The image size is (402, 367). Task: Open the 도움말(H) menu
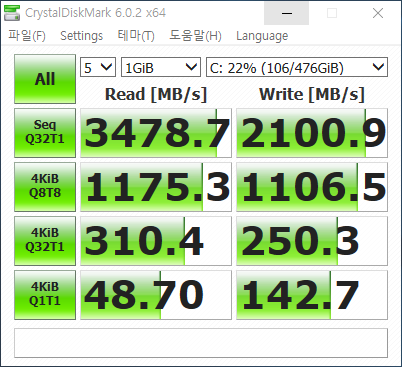coord(195,36)
